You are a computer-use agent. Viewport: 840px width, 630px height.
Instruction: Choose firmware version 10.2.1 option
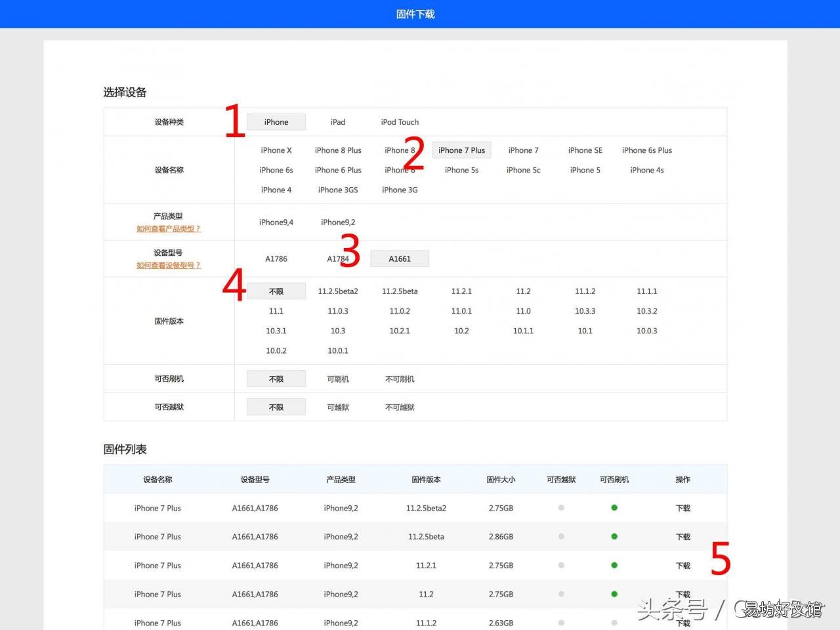point(400,331)
